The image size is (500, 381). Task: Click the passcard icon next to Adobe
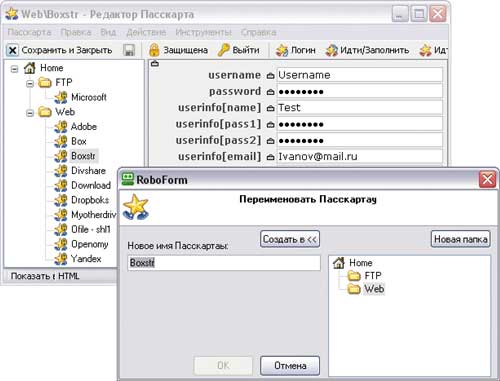pos(61,126)
